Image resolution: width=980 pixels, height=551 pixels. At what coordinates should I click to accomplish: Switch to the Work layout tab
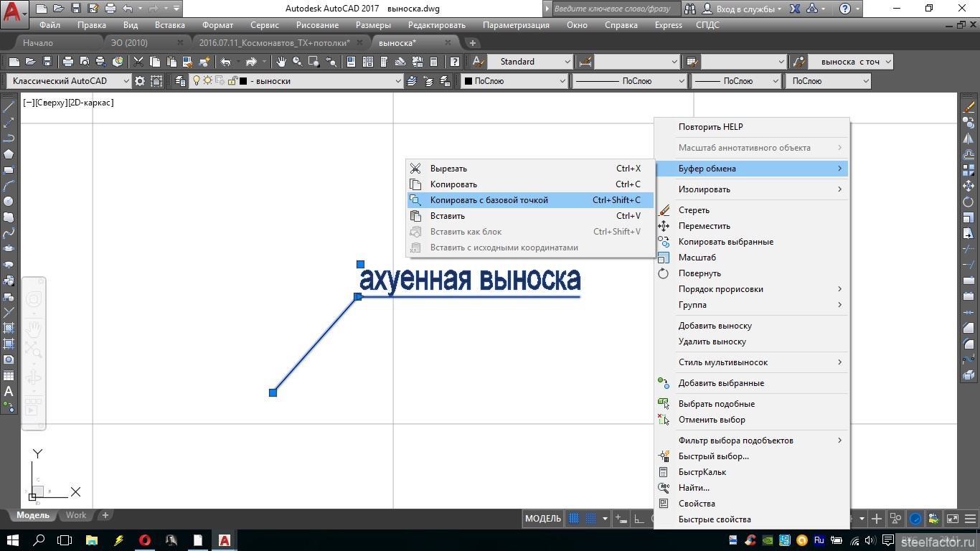(x=76, y=515)
